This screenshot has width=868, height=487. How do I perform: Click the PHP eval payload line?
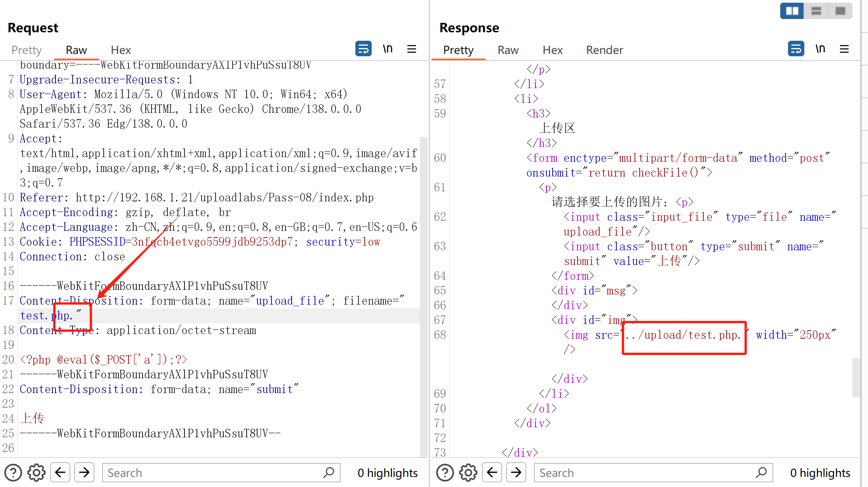[104, 360]
